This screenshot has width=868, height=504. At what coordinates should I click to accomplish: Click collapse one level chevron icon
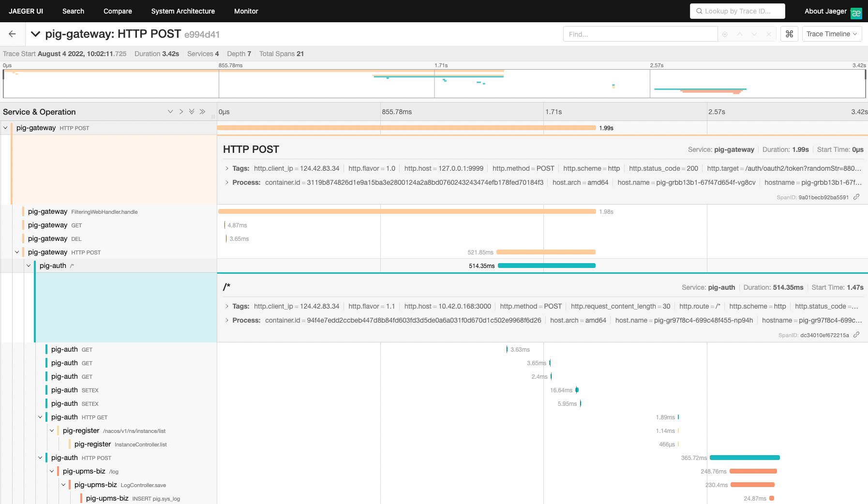[181, 112]
